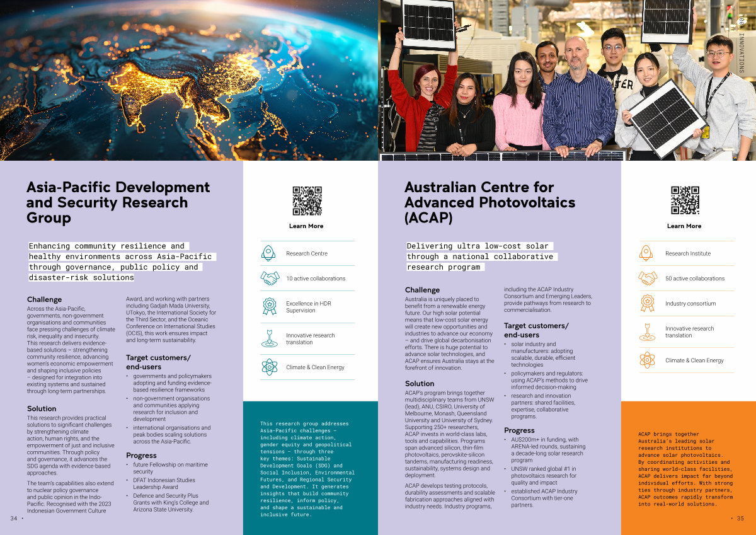
Task: Click the handshake icon for 10 active collaborations
Action: point(269,278)
